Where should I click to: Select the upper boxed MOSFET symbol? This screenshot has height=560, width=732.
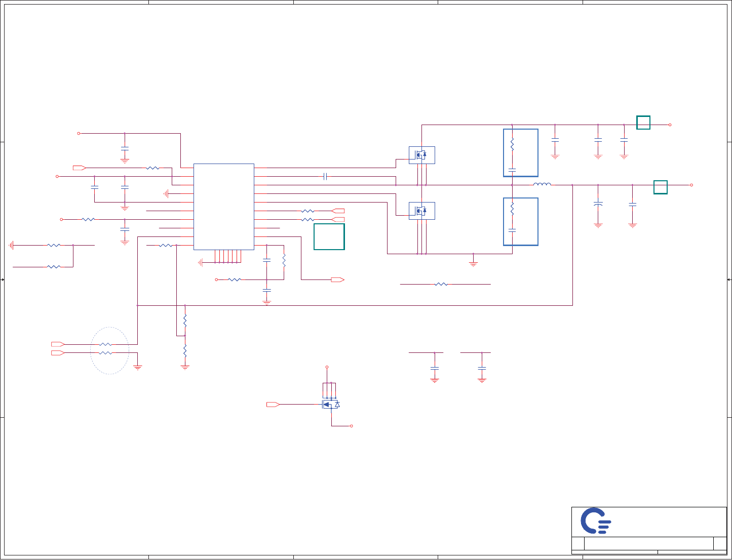coord(422,155)
